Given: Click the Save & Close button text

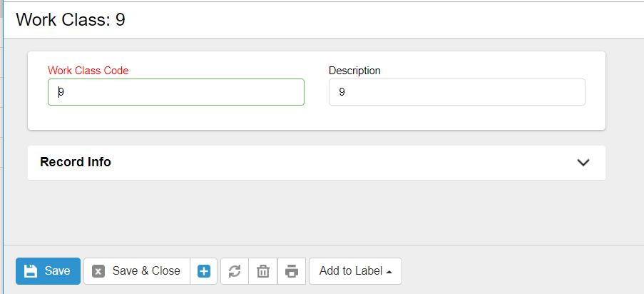Looking at the screenshot, I should [x=146, y=271].
